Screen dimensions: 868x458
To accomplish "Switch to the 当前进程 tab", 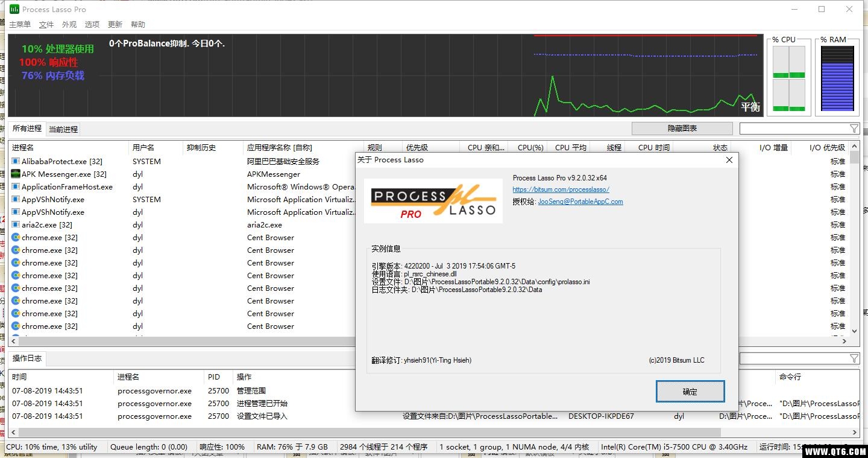I will pos(63,129).
